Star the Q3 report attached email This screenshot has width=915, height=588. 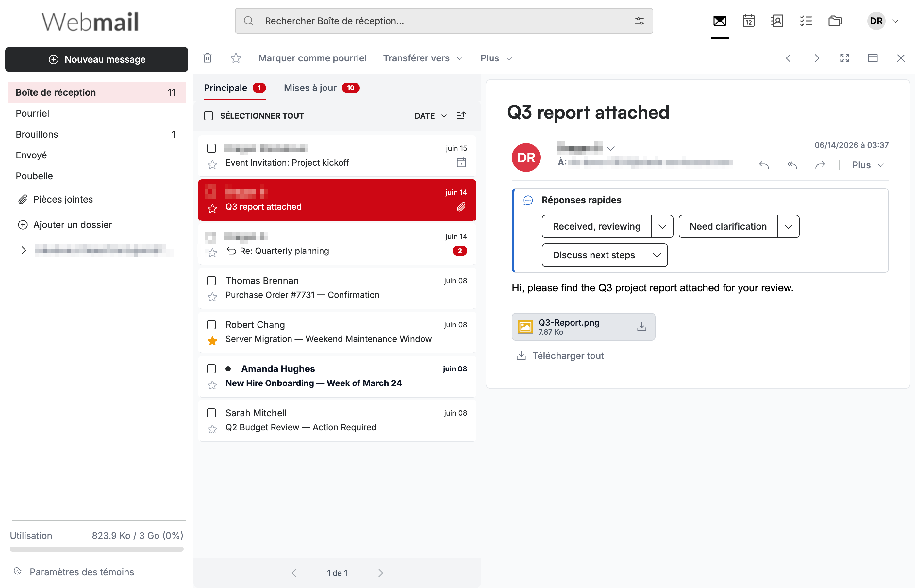pyautogui.click(x=212, y=209)
